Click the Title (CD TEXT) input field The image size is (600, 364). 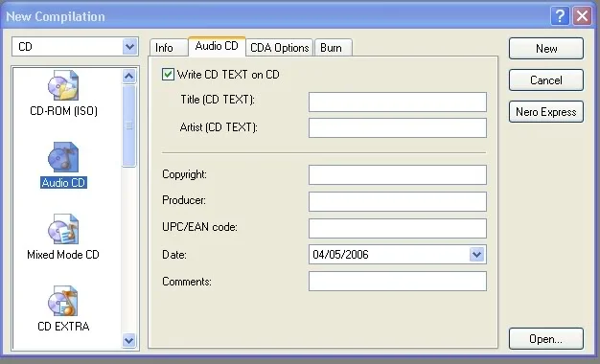(x=398, y=102)
